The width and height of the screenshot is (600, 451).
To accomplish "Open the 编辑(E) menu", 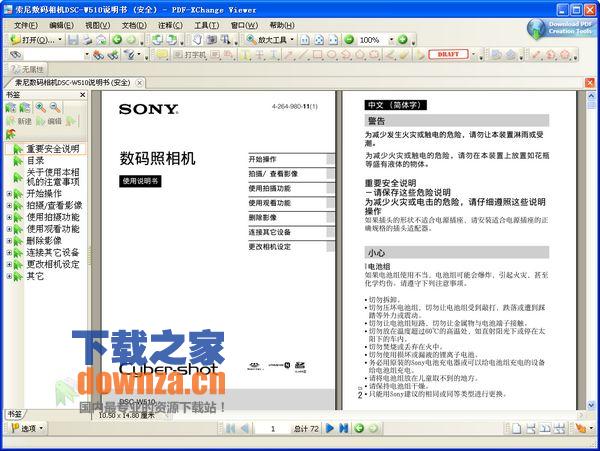I will (61, 25).
